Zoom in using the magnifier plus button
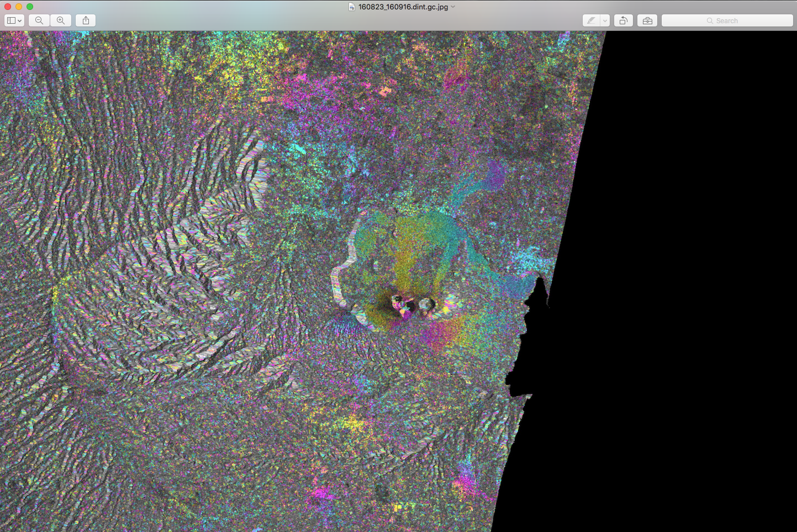This screenshot has width=797, height=532. pos(61,20)
